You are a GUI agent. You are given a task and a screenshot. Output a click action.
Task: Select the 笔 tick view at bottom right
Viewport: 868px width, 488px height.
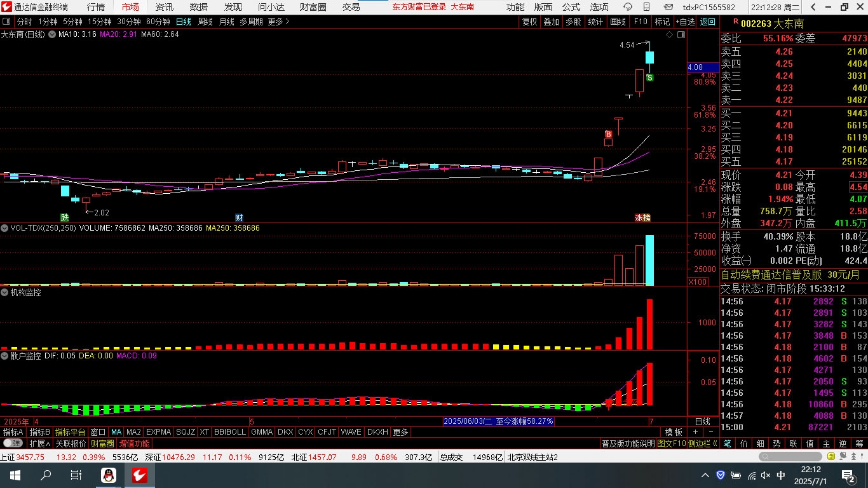coord(728,444)
